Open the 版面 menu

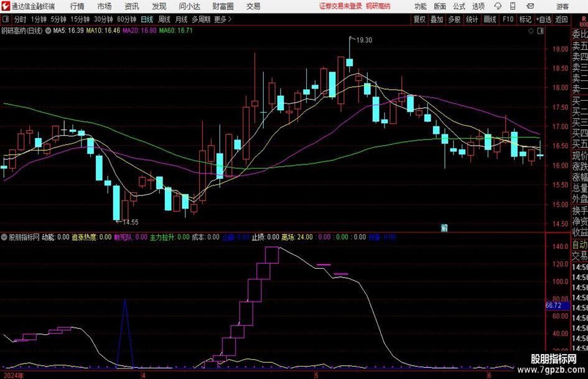click(439, 6)
